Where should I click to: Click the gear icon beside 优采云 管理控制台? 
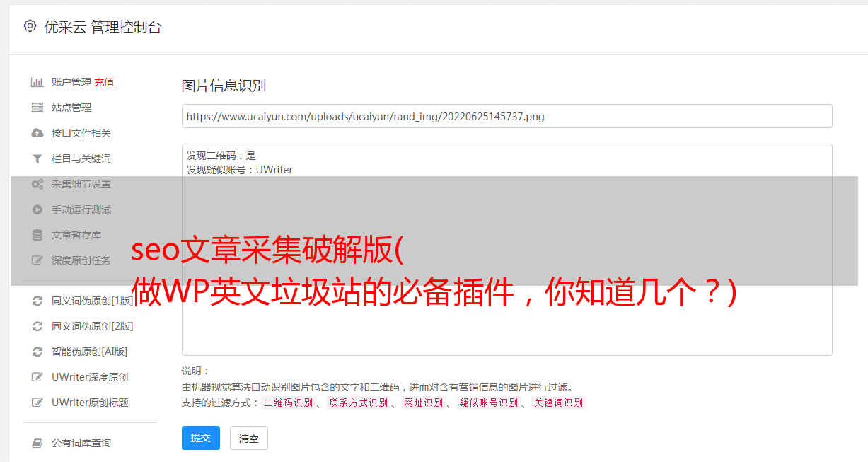tap(30, 26)
